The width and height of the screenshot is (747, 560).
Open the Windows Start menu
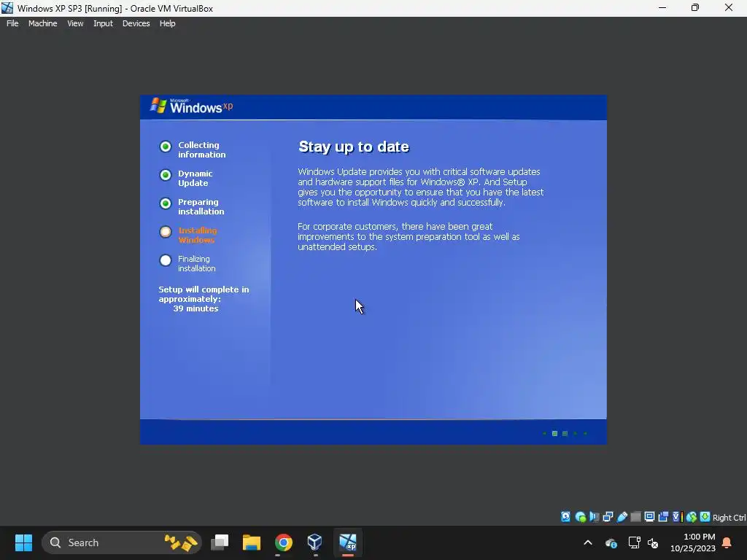pyautogui.click(x=23, y=542)
